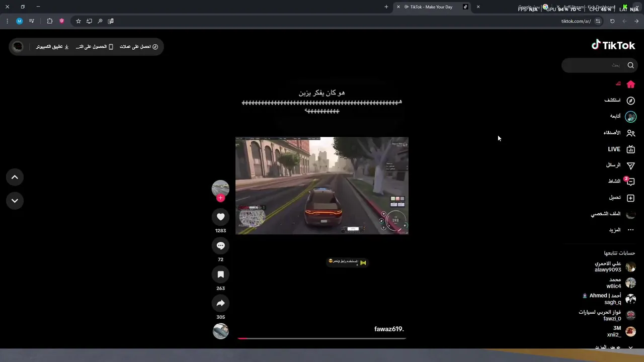Open a new tab with the plus button

point(386,7)
